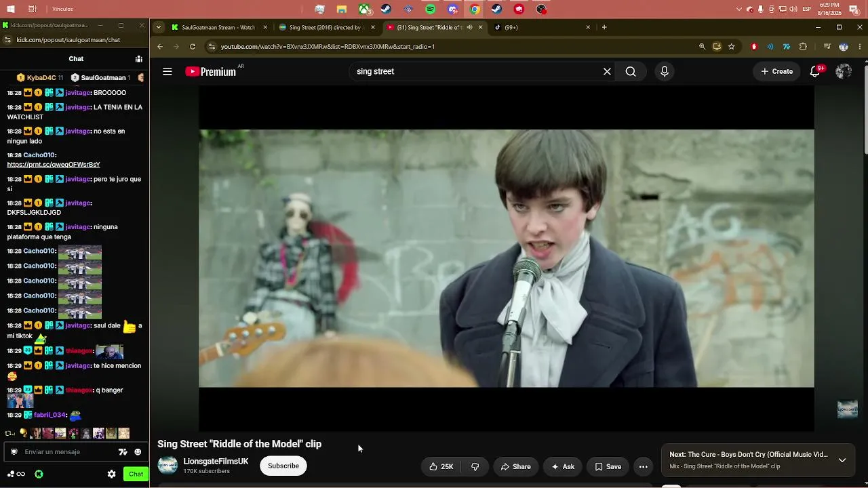
Task: Go back in the Chrome browser
Action: 160,47
